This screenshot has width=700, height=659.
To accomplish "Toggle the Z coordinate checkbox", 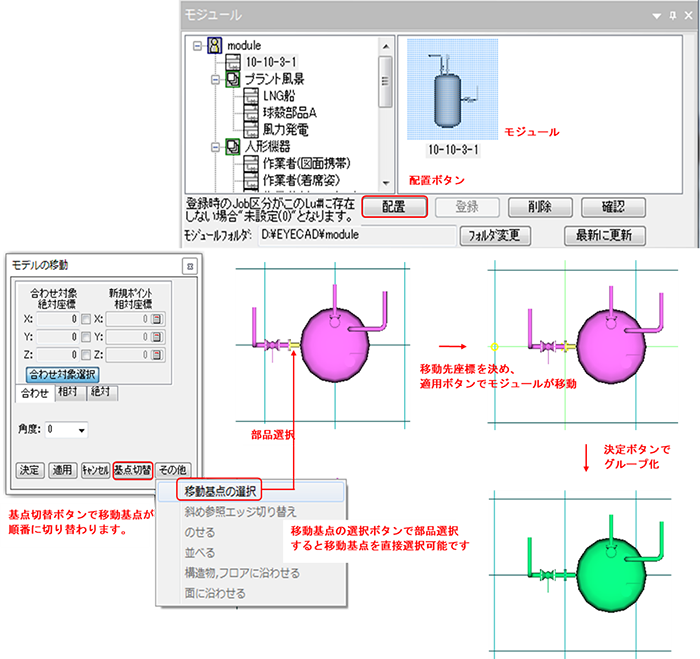I will coord(86,355).
